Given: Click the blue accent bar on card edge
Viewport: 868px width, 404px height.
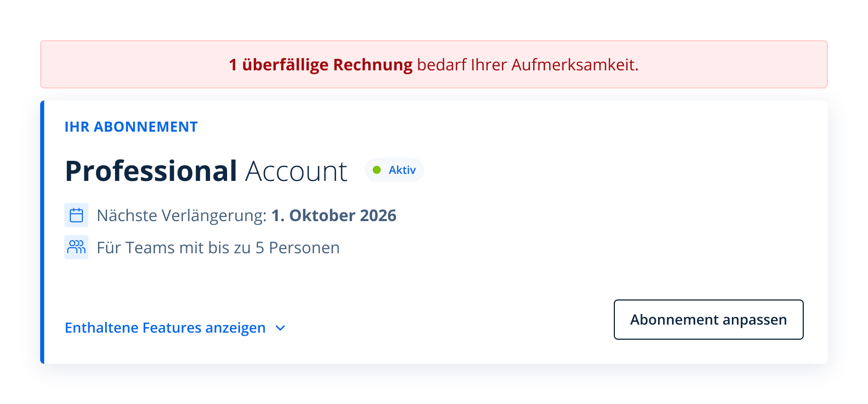Looking at the screenshot, I should 42,232.
